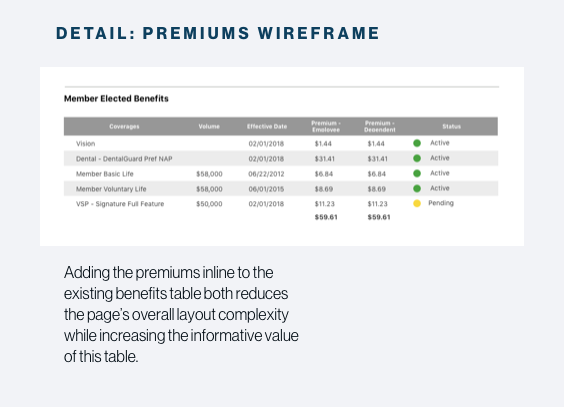The height and width of the screenshot is (407, 564).
Task: Click the Dental - DentalGuard Pref NAP row
Action: [281, 159]
